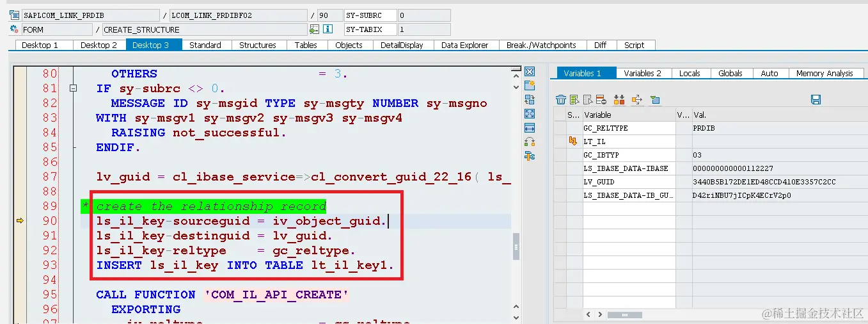Click the yellow current-line arrow at line 90

(20, 221)
